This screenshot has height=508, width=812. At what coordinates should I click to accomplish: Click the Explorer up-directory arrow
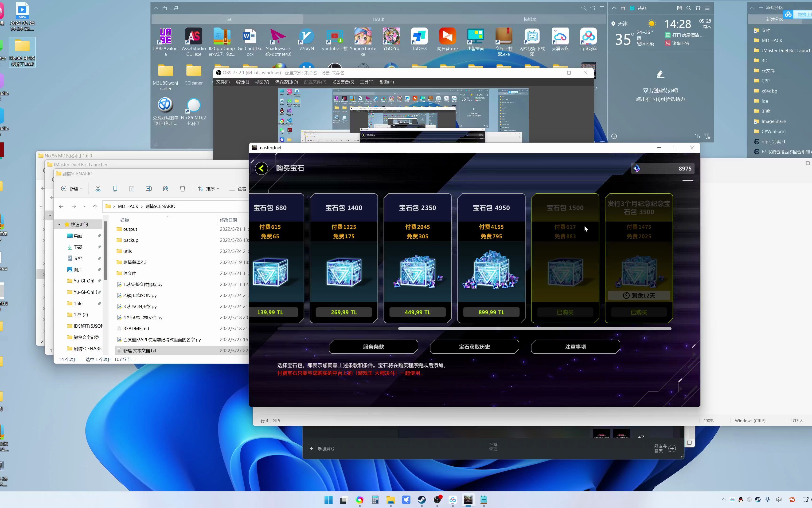point(95,206)
